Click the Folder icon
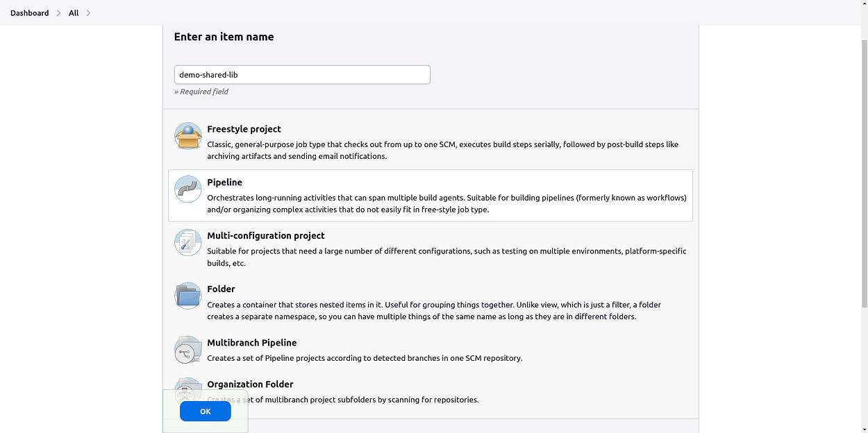868x433 pixels. point(187,296)
